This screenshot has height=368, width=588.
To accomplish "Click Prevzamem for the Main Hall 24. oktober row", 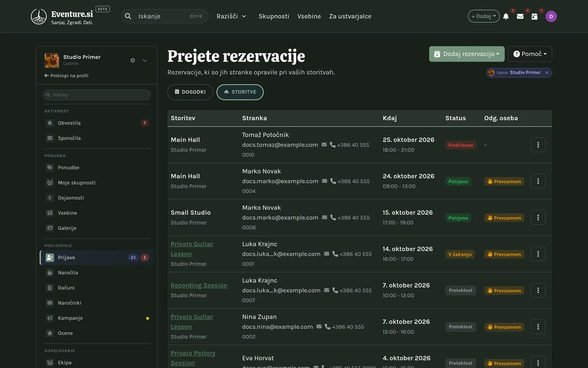I will tap(504, 182).
